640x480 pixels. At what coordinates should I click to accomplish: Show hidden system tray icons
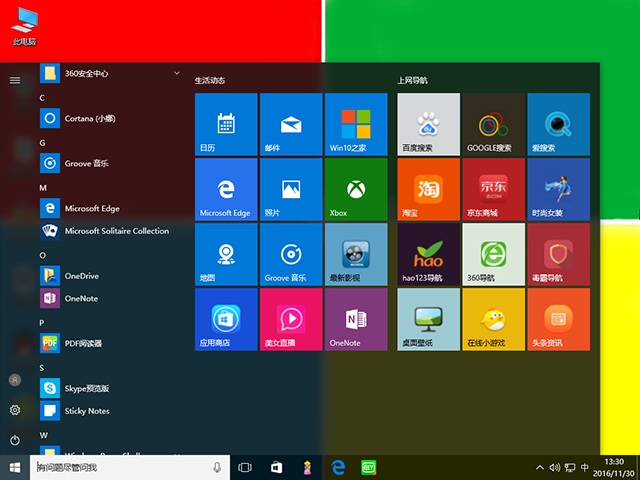(540, 467)
